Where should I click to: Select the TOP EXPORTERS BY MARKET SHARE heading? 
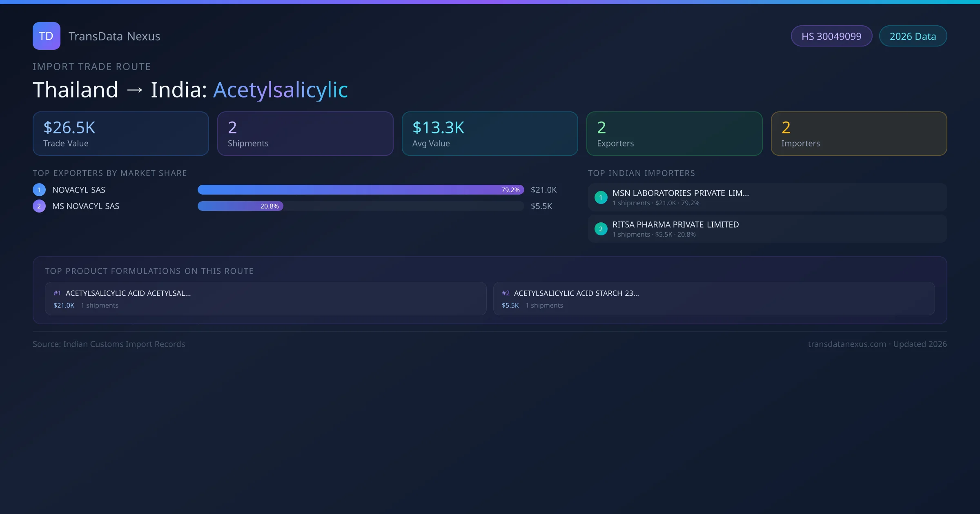click(x=110, y=173)
